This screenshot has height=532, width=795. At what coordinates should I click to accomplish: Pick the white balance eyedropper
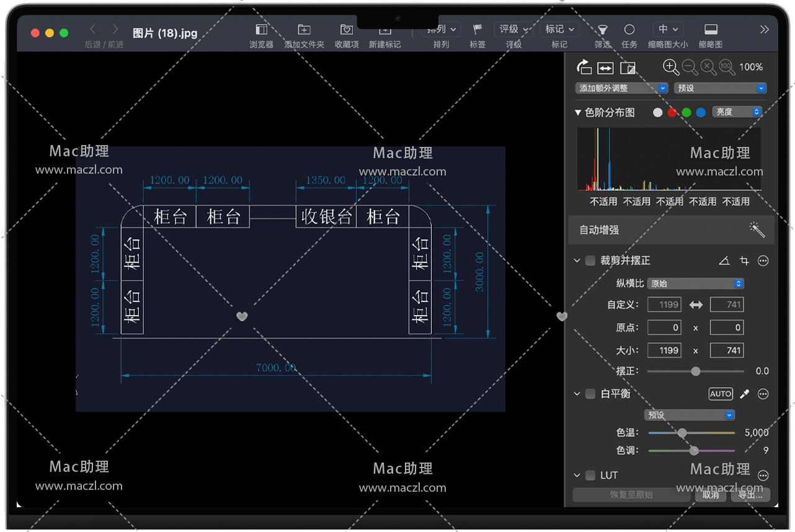pos(745,394)
